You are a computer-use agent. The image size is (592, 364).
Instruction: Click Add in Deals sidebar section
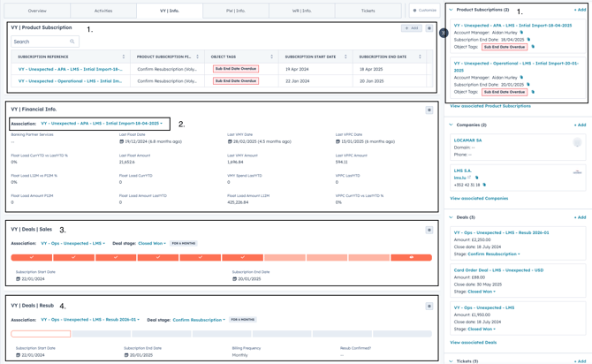pyautogui.click(x=581, y=217)
